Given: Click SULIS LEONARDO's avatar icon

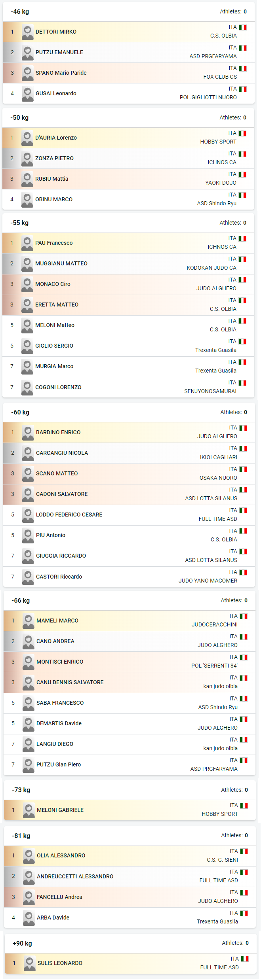Looking at the screenshot, I should [30, 963].
